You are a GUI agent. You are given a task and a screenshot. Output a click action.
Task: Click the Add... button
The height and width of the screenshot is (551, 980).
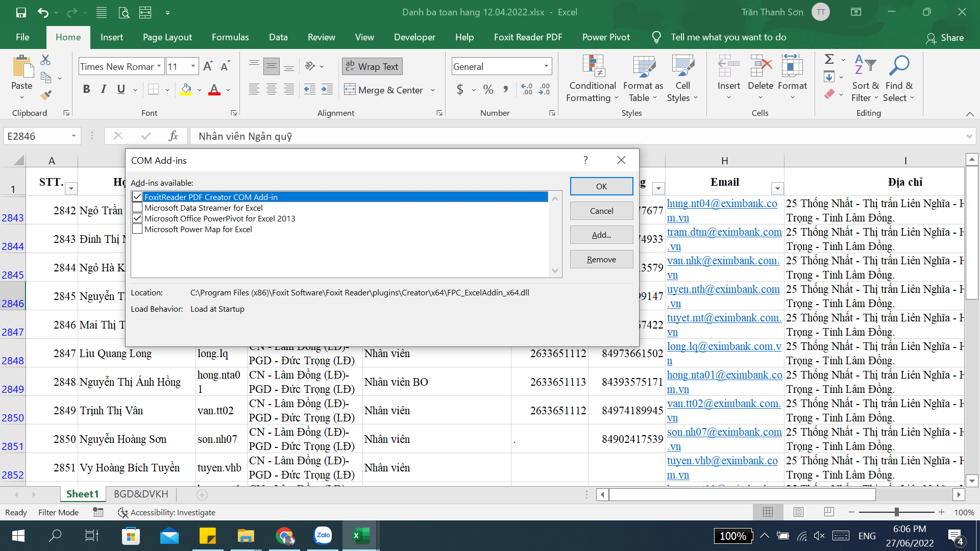(601, 235)
